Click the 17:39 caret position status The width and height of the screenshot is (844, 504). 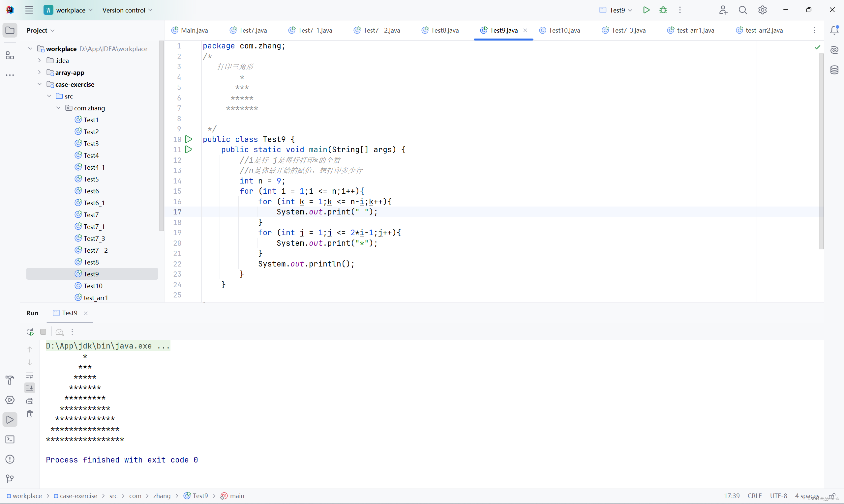[x=732, y=496]
